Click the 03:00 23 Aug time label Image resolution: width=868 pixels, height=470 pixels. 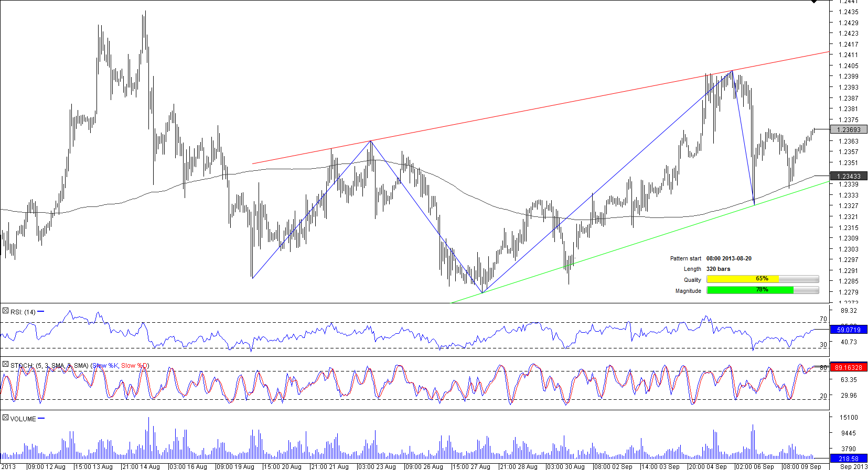coord(377,466)
